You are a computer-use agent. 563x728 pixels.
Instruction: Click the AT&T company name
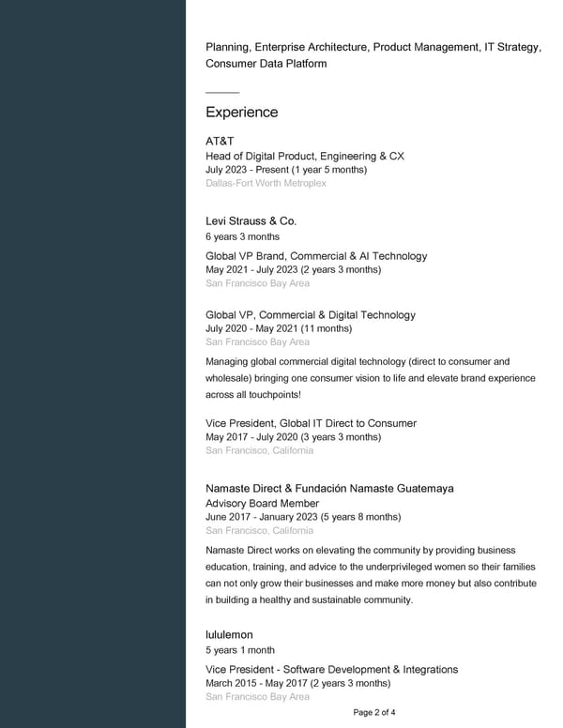click(220, 141)
